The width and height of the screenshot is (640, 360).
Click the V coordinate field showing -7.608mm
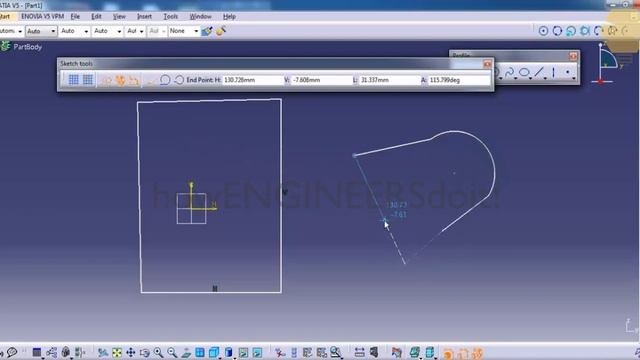pyautogui.click(x=321, y=80)
